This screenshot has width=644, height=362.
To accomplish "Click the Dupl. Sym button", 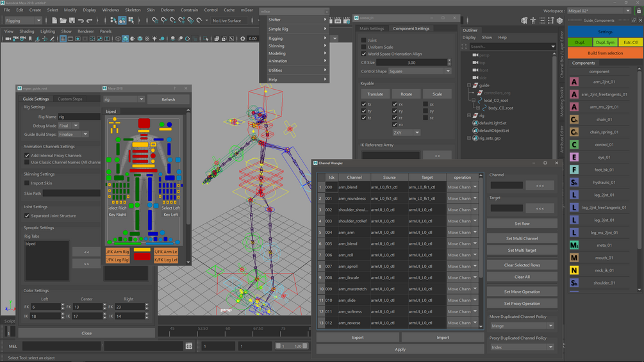I will pyautogui.click(x=605, y=42).
